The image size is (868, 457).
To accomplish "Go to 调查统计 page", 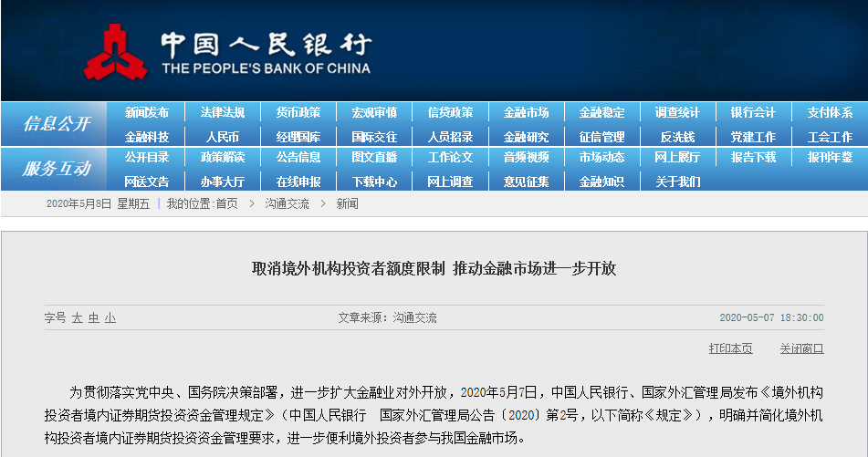I will (x=677, y=112).
